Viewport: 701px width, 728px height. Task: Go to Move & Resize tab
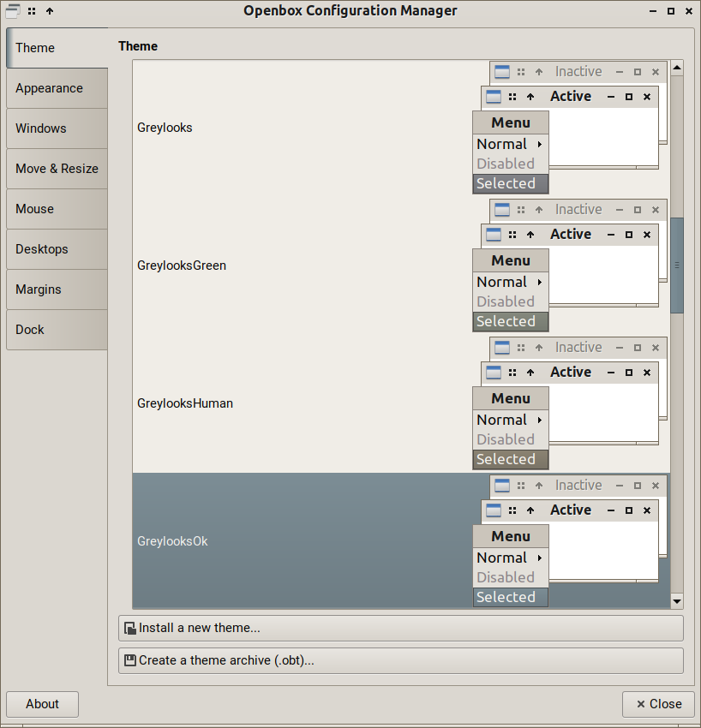[x=57, y=169]
